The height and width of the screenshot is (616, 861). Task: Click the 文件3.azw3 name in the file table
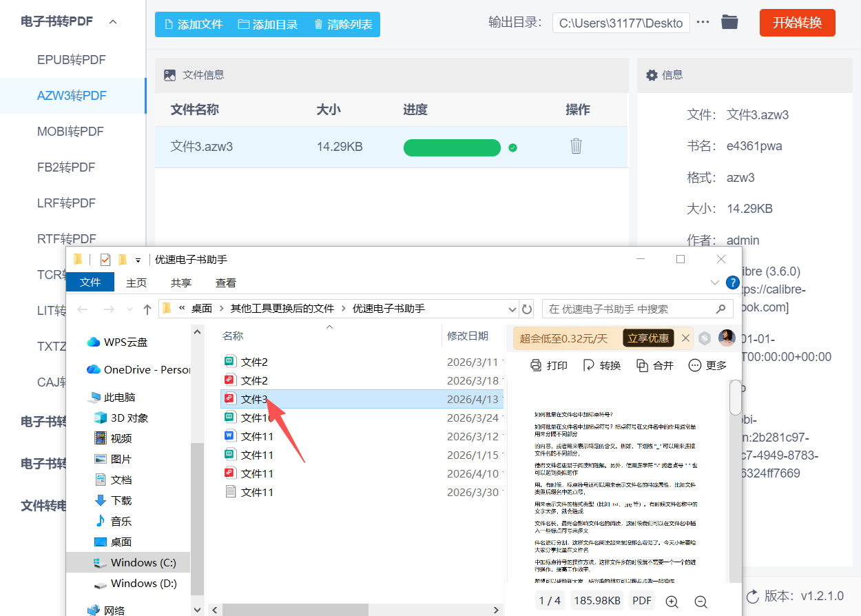pyautogui.click(x=202, y=147)
